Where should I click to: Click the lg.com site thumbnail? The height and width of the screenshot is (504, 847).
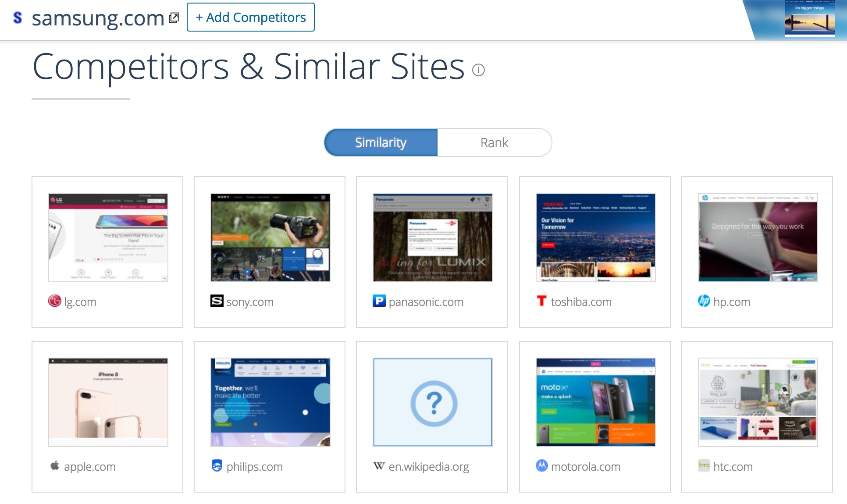point(108,238)
